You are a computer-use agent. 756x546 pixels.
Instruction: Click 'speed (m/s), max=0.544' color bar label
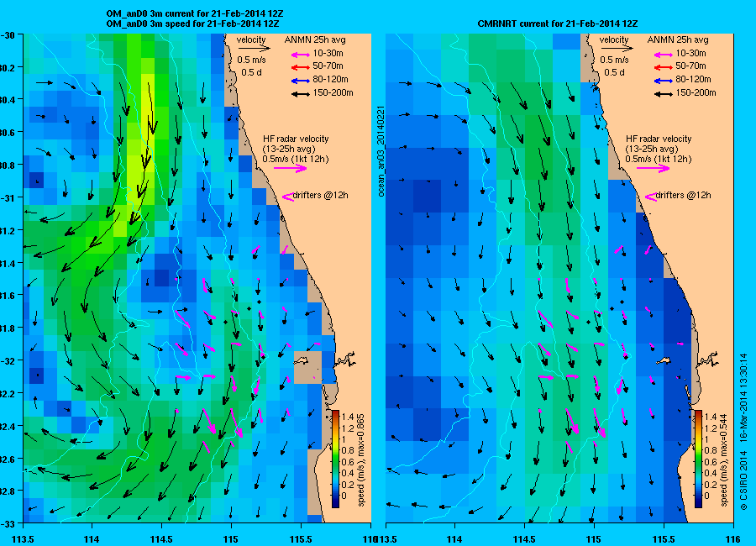pyautogui.click(x=724, y=460)
